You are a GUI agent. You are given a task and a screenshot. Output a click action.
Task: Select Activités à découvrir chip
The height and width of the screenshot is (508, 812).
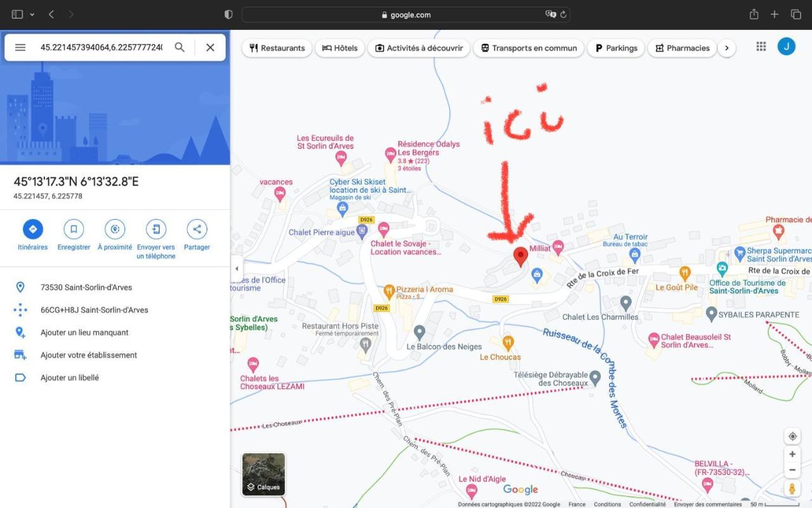(419, 48)
